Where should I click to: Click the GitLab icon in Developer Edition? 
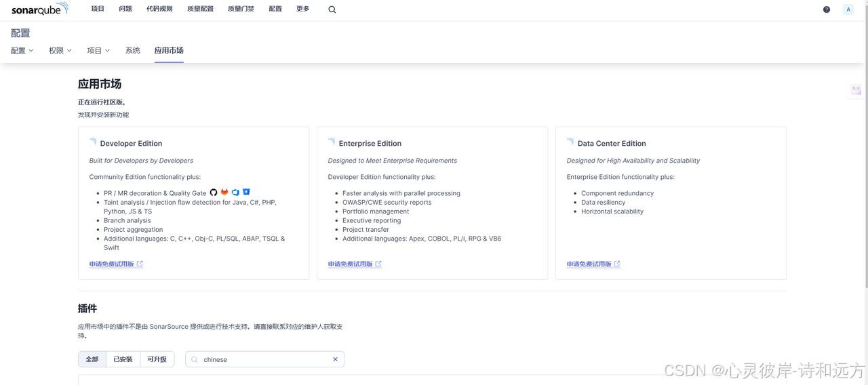(224, 192)
